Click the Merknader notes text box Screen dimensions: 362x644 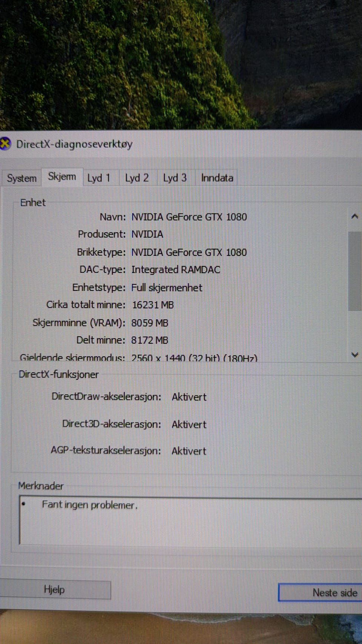click(190, 521)
